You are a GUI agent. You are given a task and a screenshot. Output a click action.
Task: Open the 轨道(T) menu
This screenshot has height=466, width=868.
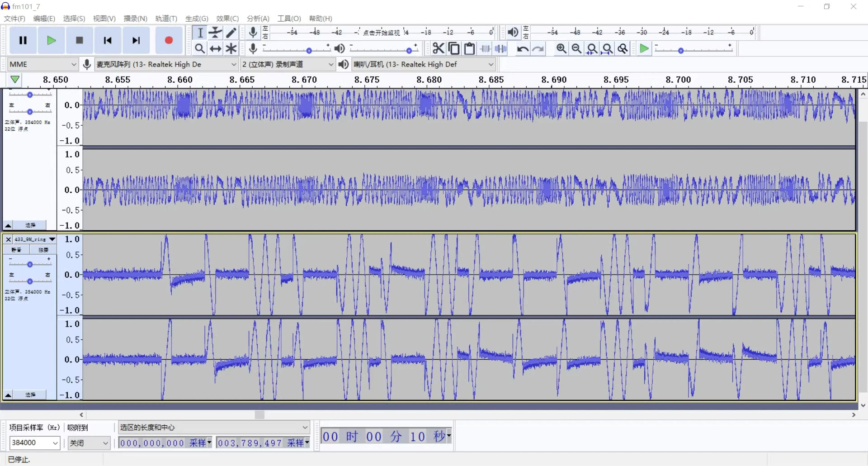[x=166, y=19]
